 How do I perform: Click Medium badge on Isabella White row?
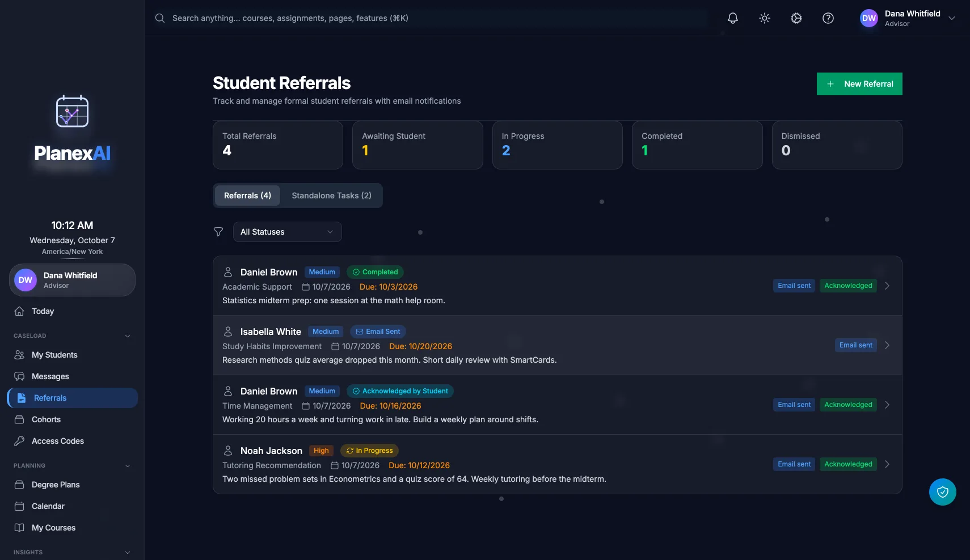[326, 332]
